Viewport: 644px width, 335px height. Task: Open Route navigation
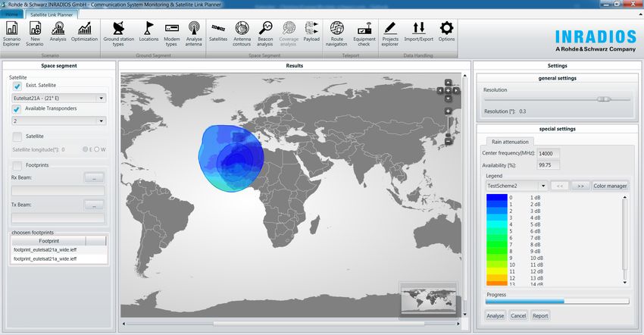coord(337,33)
